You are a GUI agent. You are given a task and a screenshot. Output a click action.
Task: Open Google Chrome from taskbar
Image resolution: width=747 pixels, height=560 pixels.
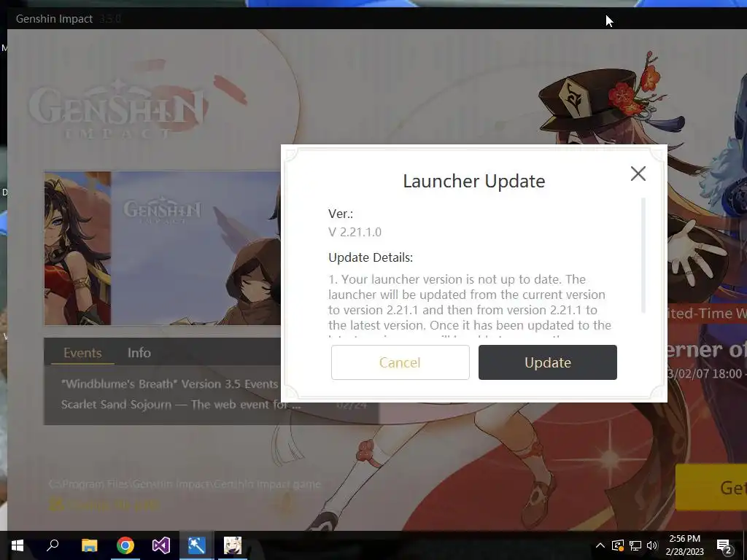[125, 545]
